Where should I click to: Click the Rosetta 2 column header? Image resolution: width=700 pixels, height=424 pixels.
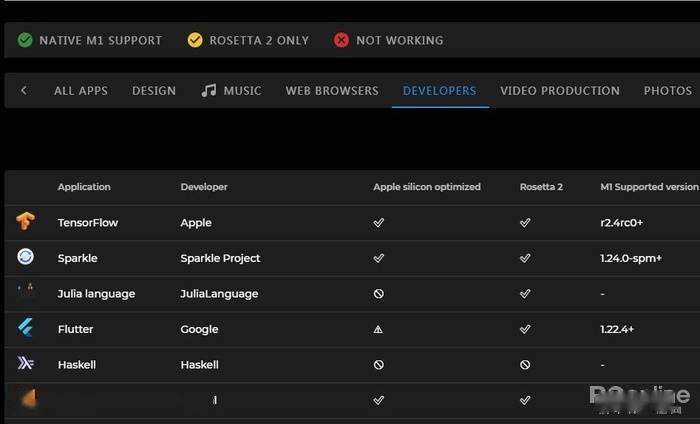541,187
